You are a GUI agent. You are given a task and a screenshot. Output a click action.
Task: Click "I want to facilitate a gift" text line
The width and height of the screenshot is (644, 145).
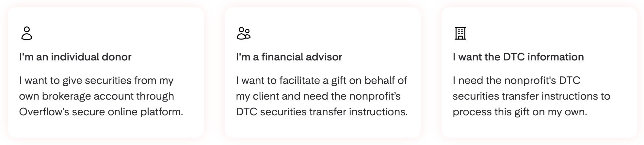(x=322, y=81)
